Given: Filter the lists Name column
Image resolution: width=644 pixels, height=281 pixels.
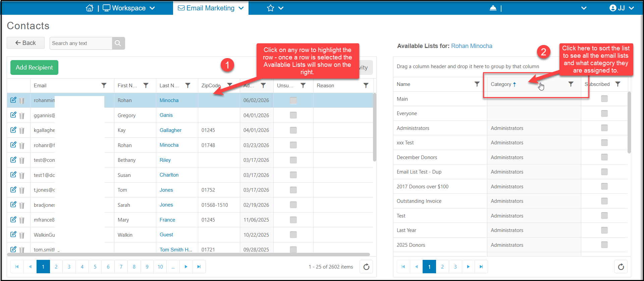Looking at the screenshot, I should [x=477, y=84].
